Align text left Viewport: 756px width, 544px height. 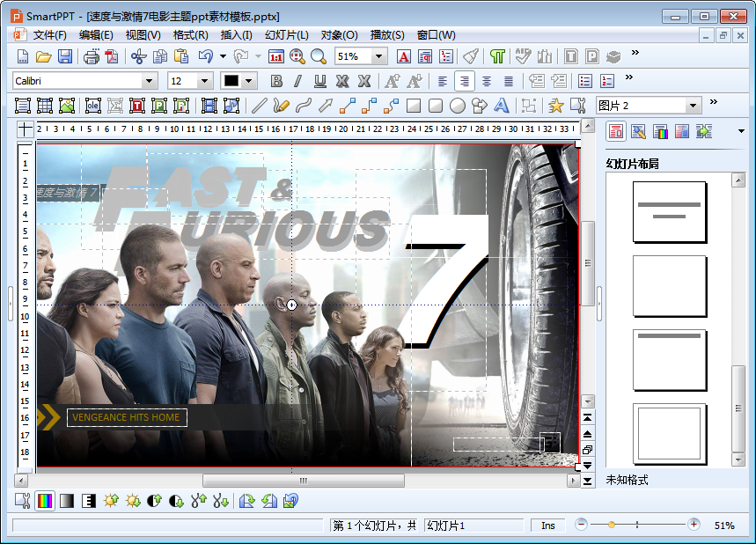[442, 81]
